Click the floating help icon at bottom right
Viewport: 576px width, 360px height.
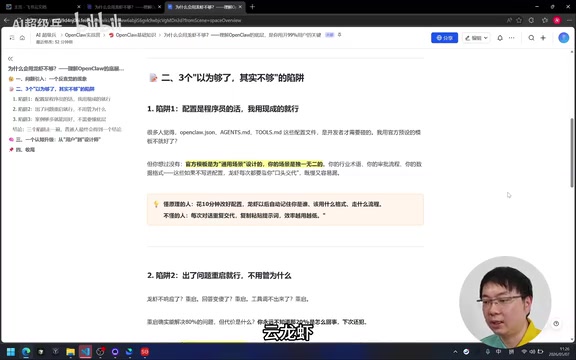click(x=556, y=324)
